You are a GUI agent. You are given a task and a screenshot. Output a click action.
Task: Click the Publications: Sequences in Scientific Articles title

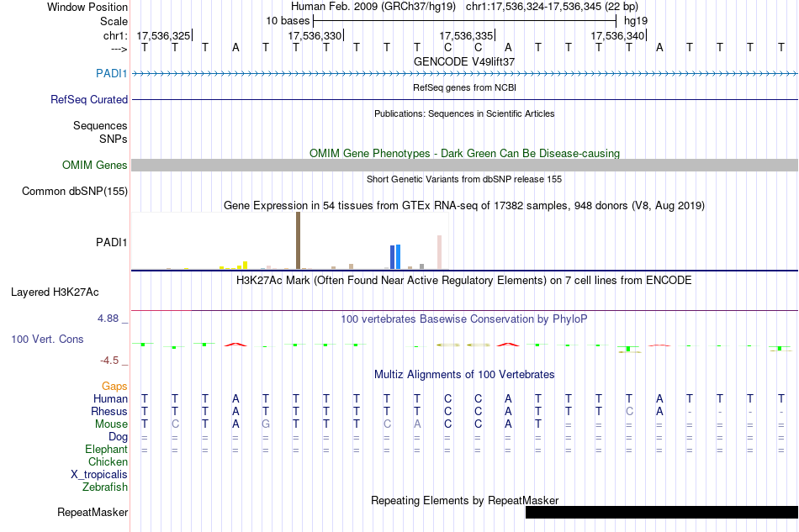(x=464, y=113)
